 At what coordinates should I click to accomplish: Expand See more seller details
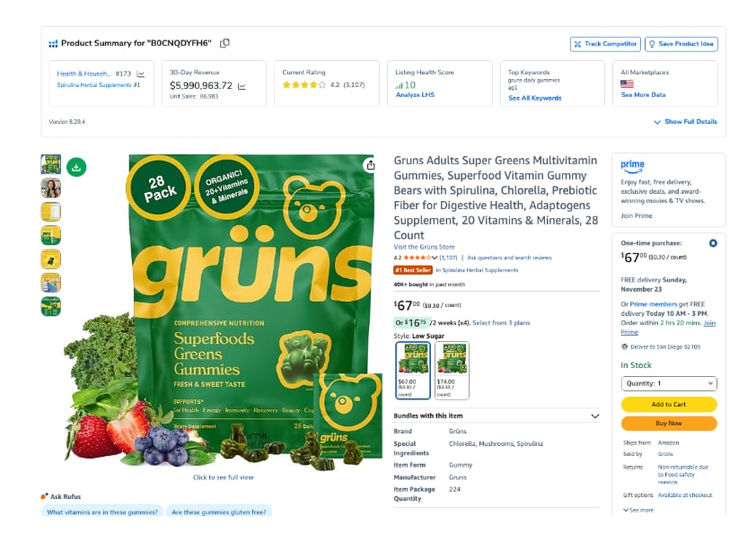point(638,510)
